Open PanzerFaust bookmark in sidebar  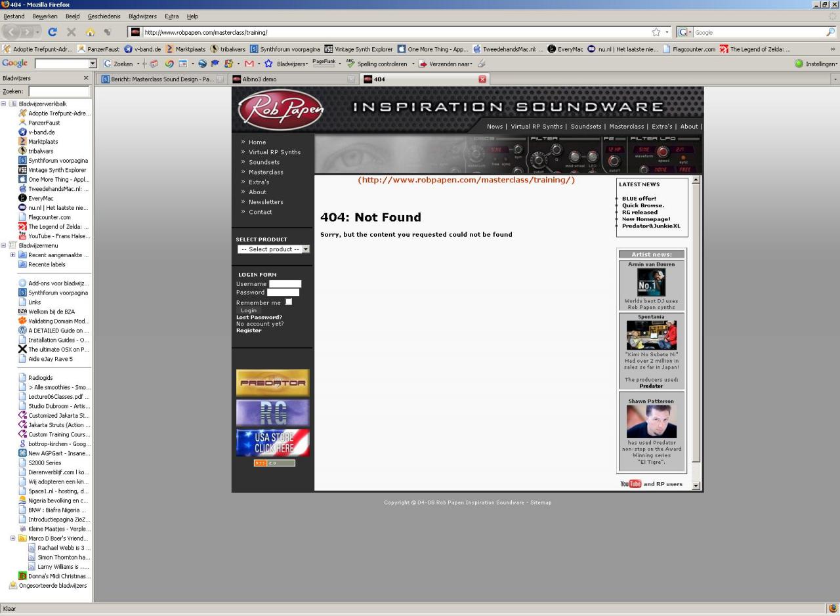39,123
